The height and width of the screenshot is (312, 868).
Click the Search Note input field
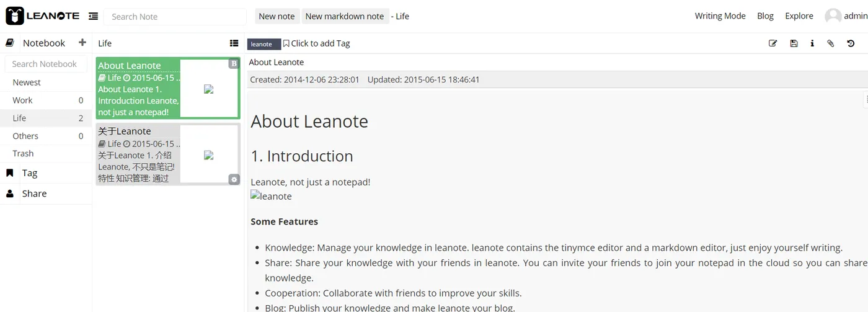pos(175,17)
